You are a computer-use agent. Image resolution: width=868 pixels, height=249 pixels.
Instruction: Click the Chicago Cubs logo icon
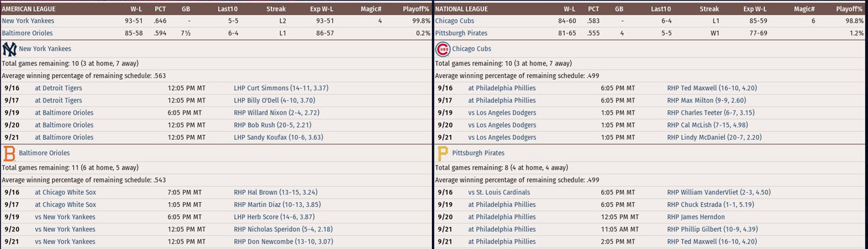coord(442,49)
